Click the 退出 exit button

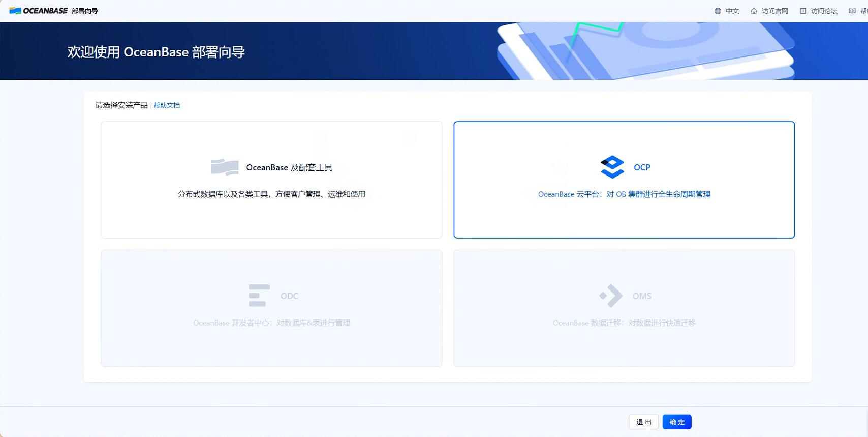click(x=644, y=422)
